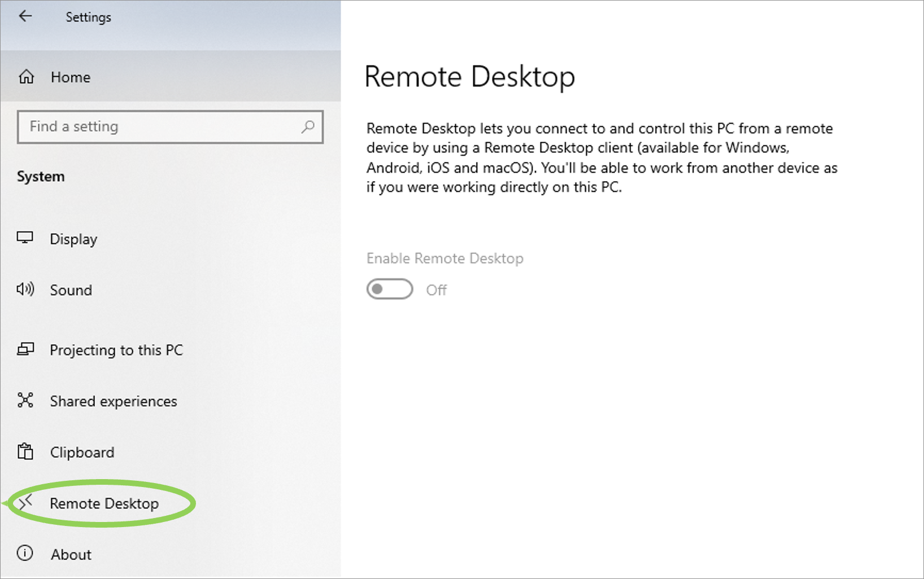The width and height of the screenshot is (924, 579).
Task: Open the Display settings page
Action: pyautogui.click(x=73, y=238)
